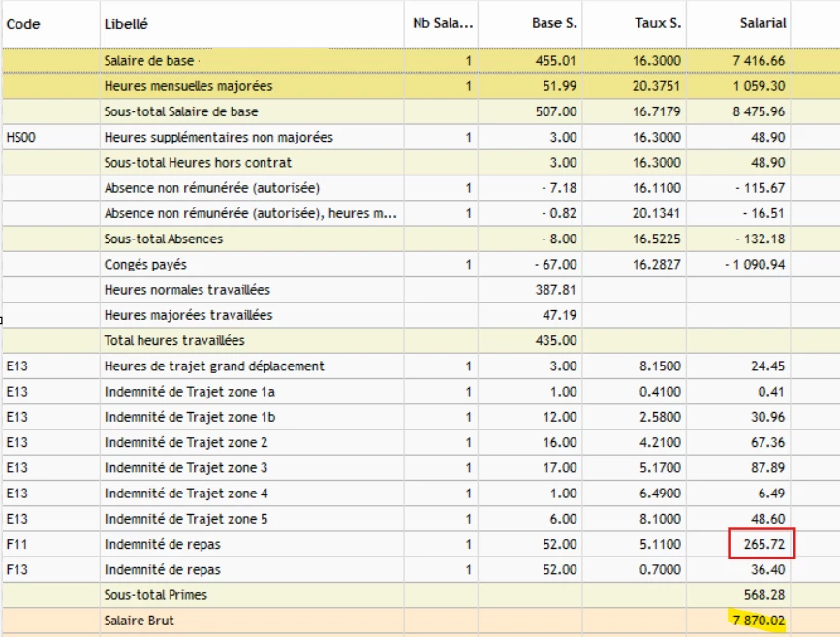Click the "Congés payés" label

[x=145, y=265]
